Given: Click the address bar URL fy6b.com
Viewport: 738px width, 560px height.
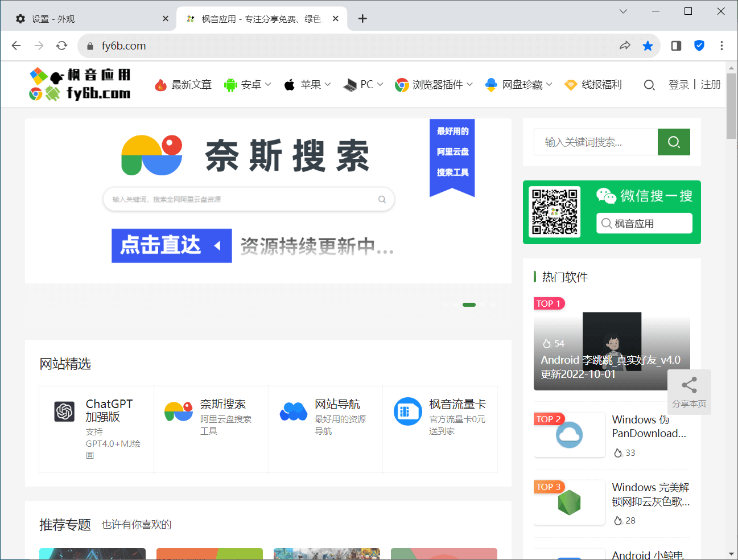Looking at the screenshot, I should [123, 46].
